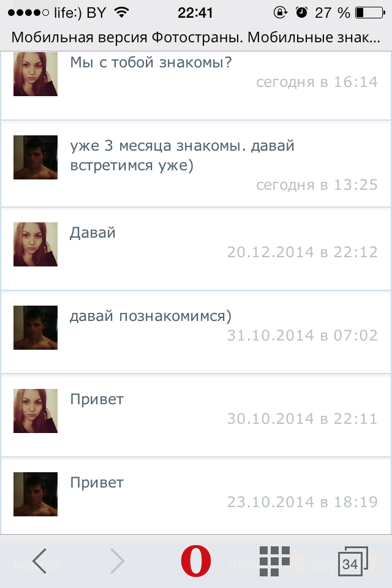
Task: Open man's avatar next to "уже 3 месяца знакомы"
Action: point(36,157)
